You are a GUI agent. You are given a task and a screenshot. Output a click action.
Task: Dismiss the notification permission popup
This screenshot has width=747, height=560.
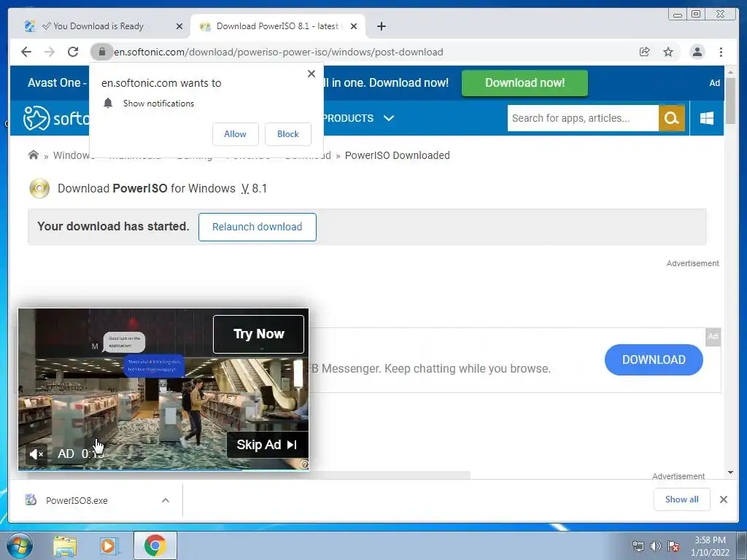(311, 74)
